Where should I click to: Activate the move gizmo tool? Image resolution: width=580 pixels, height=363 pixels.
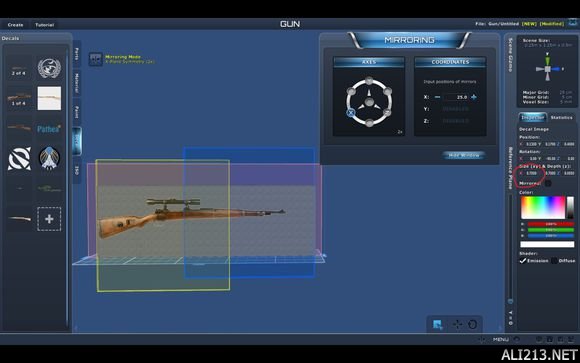458,325
